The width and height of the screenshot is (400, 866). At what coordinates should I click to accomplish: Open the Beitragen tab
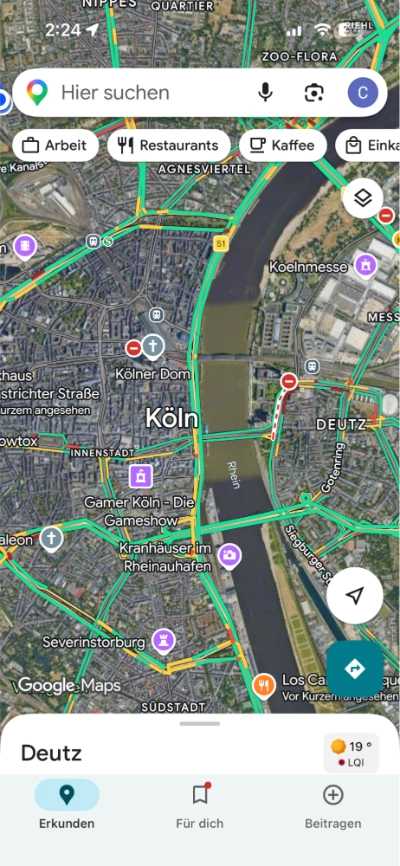coord(333,805)
